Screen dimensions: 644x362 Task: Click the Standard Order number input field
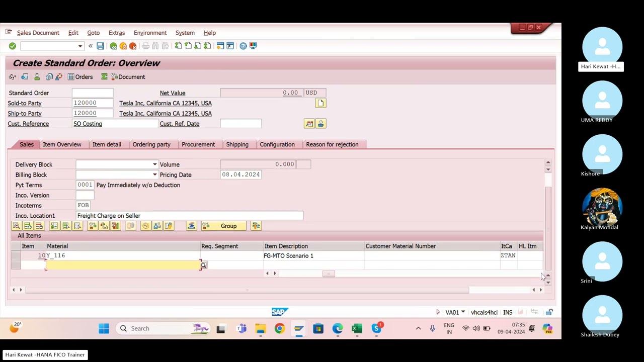tap(93, 93)
